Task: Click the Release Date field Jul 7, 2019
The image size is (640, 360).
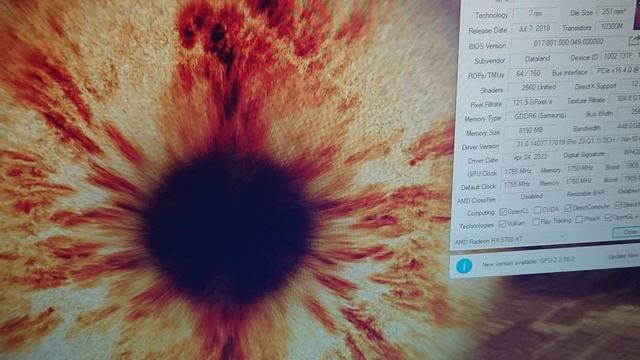Action: pos(534,29)
